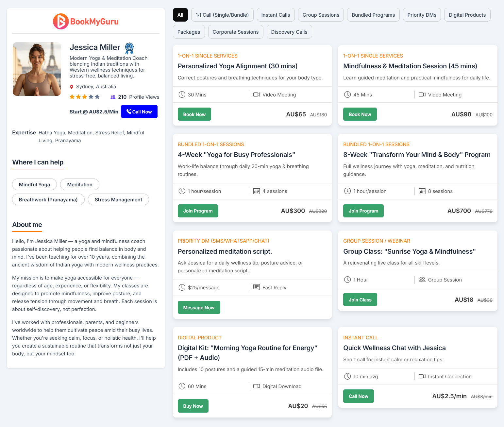Select the Breathwork (Pranayama) tag

pos(48,200)
